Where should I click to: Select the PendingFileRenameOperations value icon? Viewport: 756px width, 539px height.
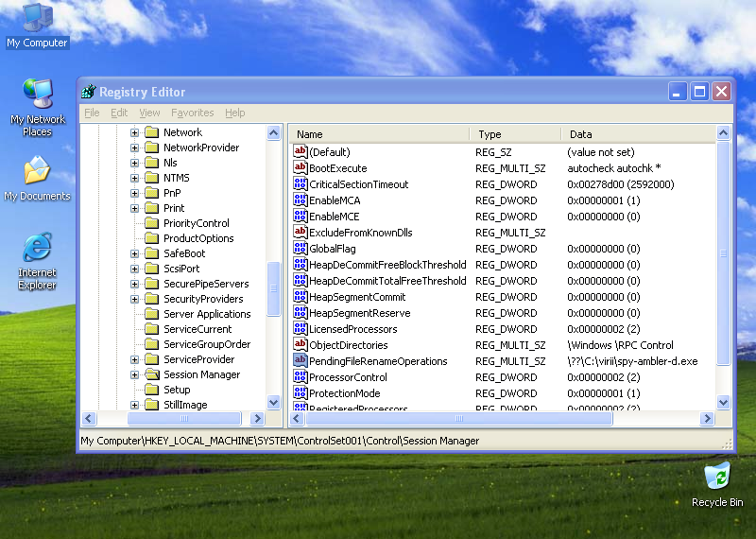pos(300,360)
